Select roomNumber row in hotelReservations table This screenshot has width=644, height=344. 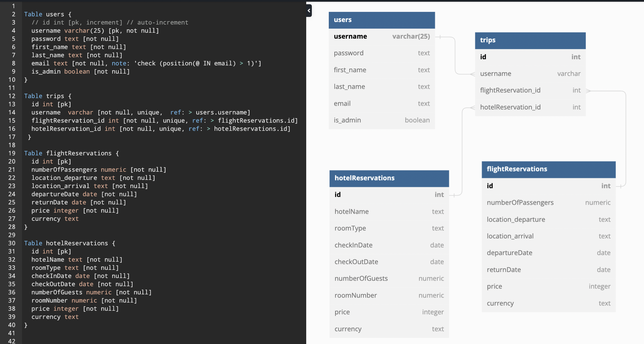389,296
